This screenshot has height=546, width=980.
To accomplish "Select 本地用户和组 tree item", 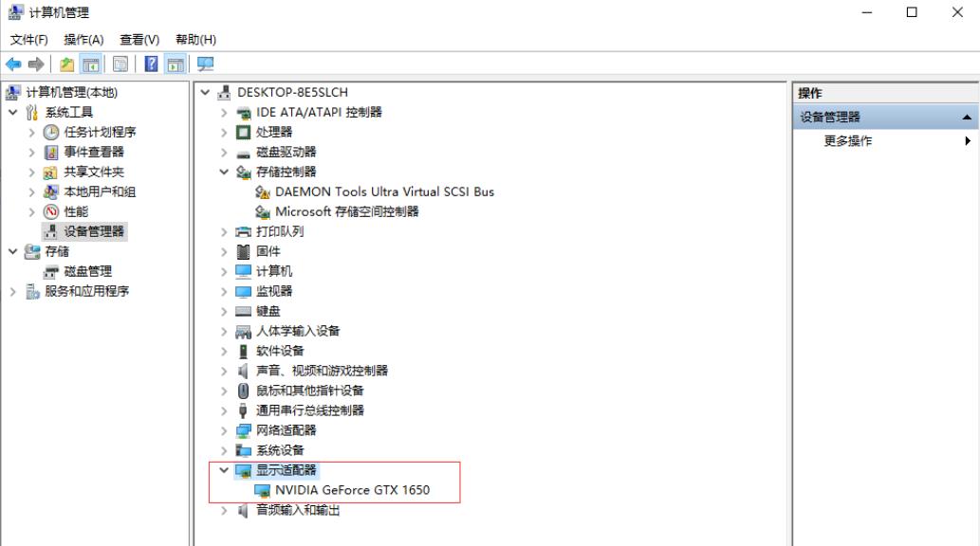I will click(x=100, y=191).
